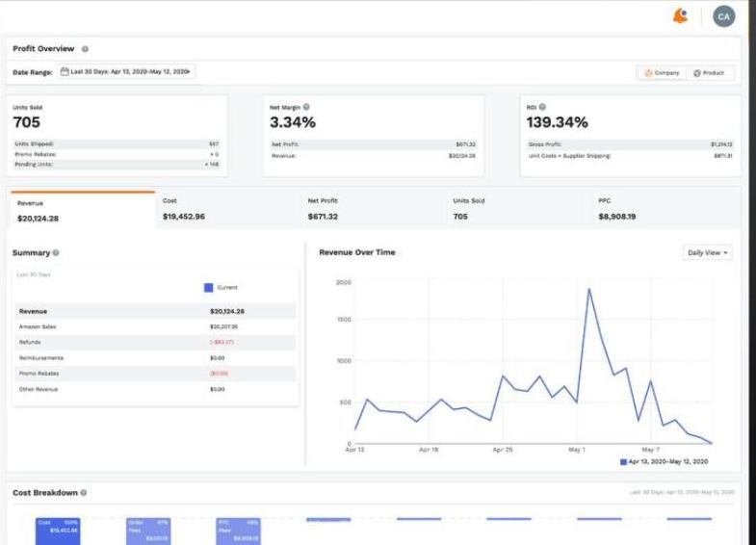Click the PPC Fees bar in Cost Breakdown

click(238, 532)
